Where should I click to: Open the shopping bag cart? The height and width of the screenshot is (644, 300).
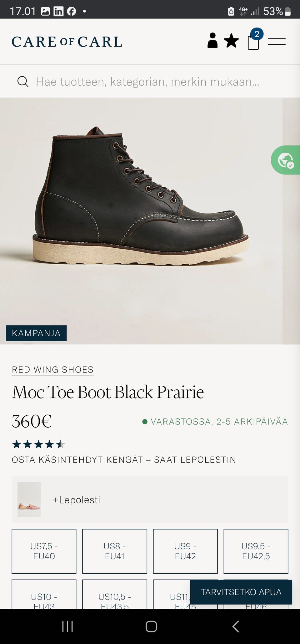pyautogui.click(x=253, y=42)
